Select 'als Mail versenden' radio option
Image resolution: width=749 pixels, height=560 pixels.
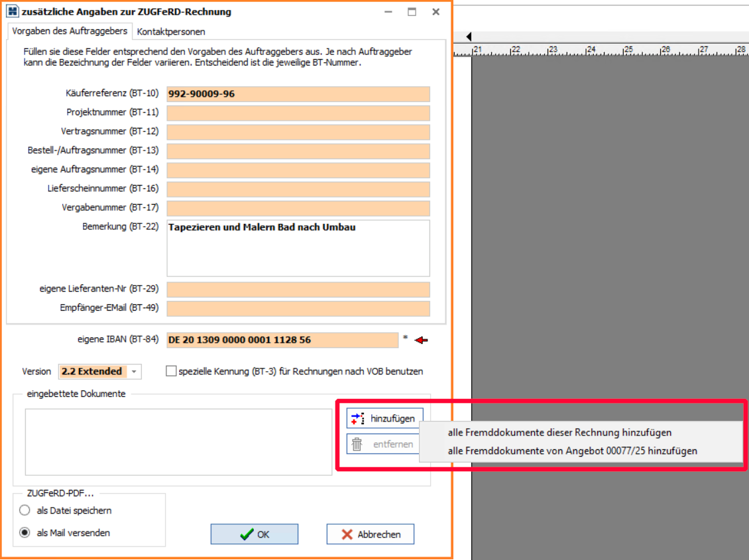coord(25,532)
